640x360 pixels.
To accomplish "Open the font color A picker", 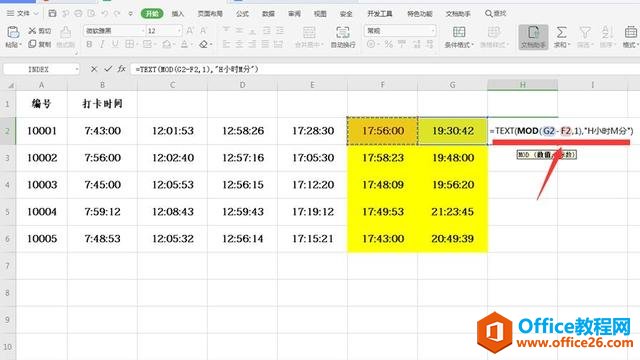I will [184, 44].
